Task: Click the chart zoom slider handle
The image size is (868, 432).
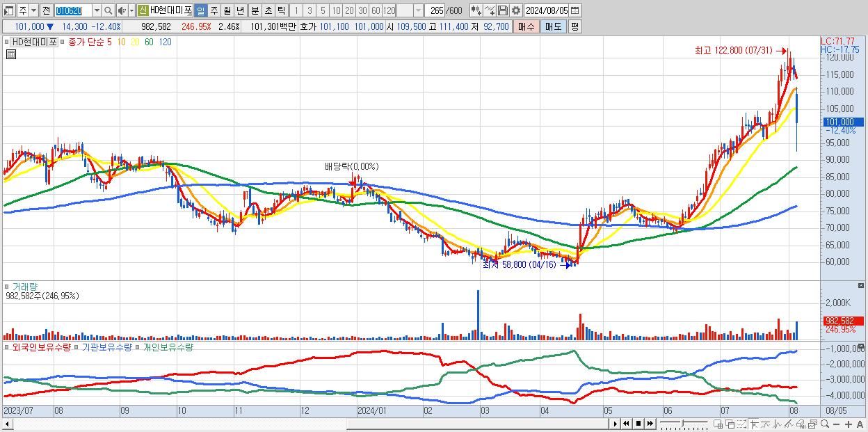Action: (x=682, y=424)
